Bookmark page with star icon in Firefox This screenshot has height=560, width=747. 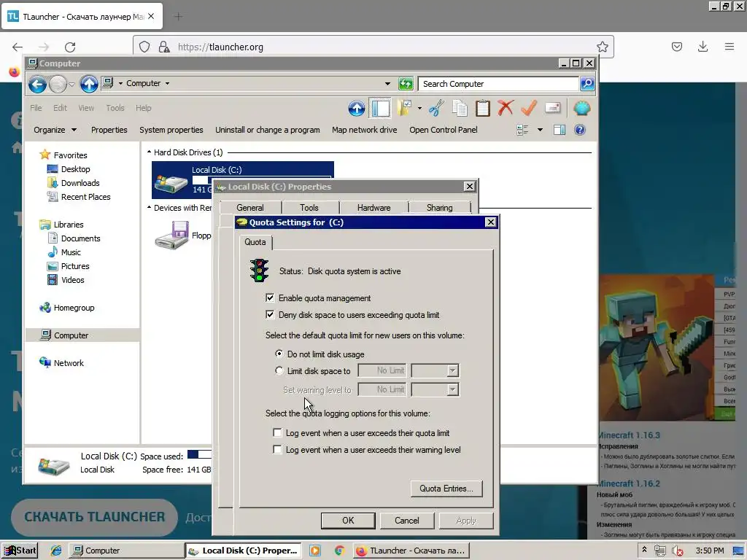click(602, 47)
